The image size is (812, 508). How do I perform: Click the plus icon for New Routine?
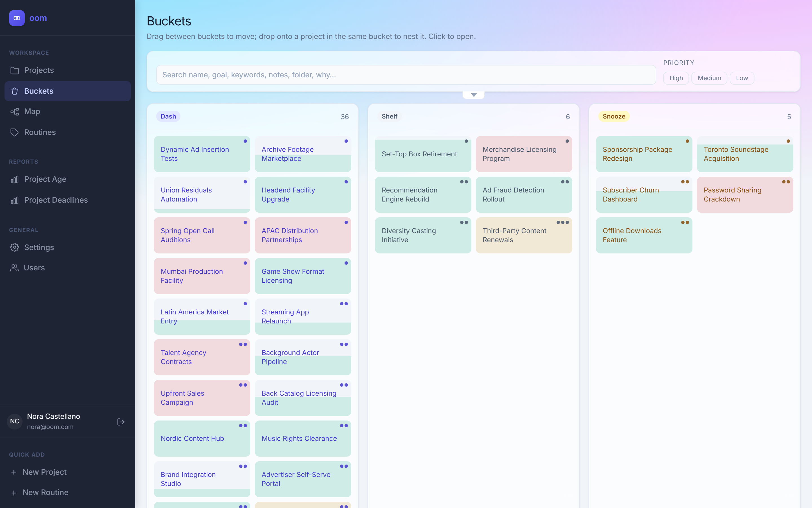click(x=14, y=493)
